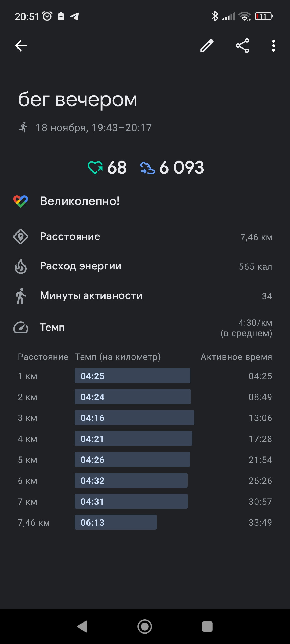290x644 pixels.
Task: Tap the steps shoe icon beside 6 093
Action: tap(147, 168)
